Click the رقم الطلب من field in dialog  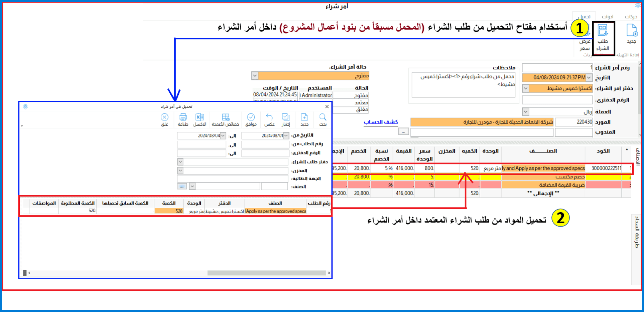[265, 144]
